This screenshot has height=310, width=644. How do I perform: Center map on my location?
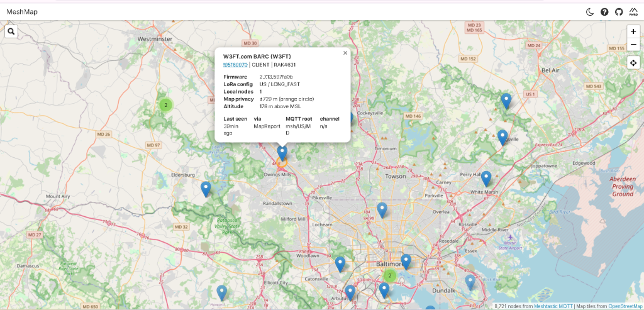(x=633, y=62)
